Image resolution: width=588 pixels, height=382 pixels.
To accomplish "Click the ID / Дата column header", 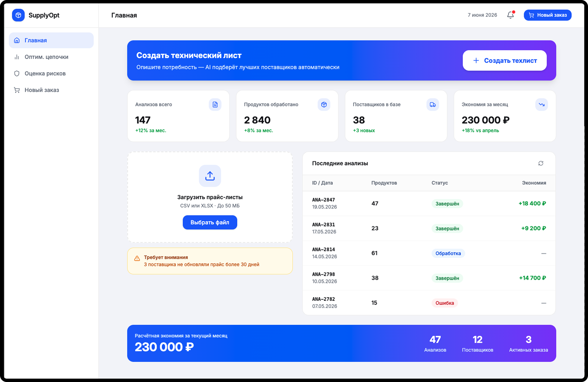I will click(322, 183).
